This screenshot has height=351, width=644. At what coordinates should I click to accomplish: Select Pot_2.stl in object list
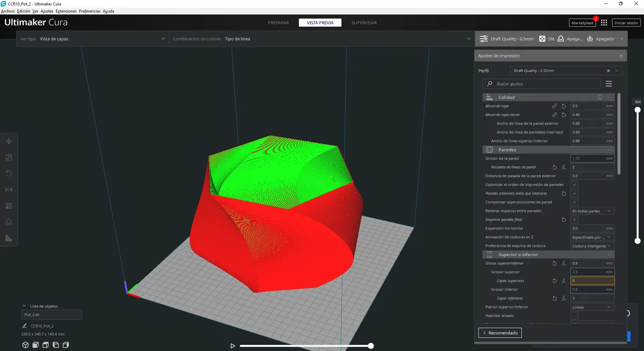coord(51,315)
